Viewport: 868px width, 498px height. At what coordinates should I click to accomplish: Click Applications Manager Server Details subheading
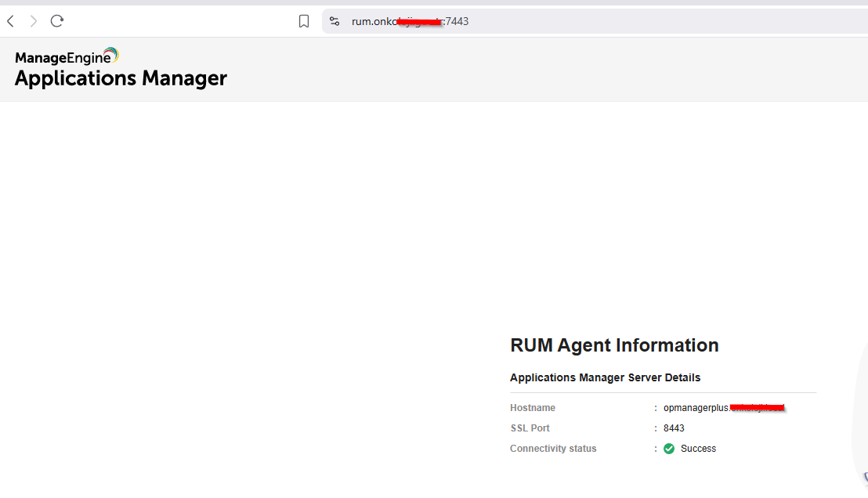point(605,377)
